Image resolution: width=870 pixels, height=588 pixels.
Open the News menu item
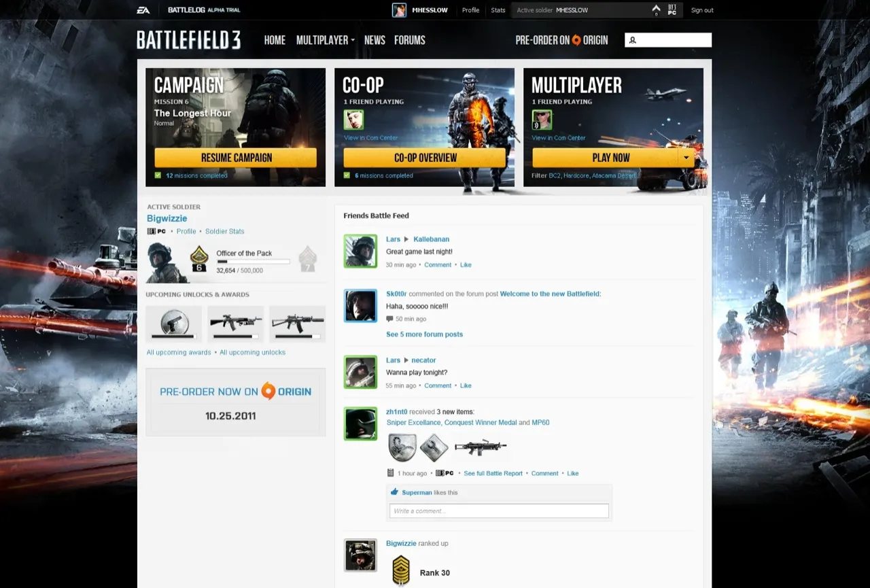[375, 40]
